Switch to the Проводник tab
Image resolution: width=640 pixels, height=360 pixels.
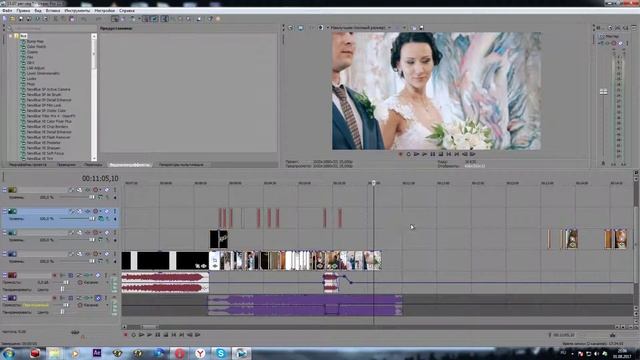[66, 165]
